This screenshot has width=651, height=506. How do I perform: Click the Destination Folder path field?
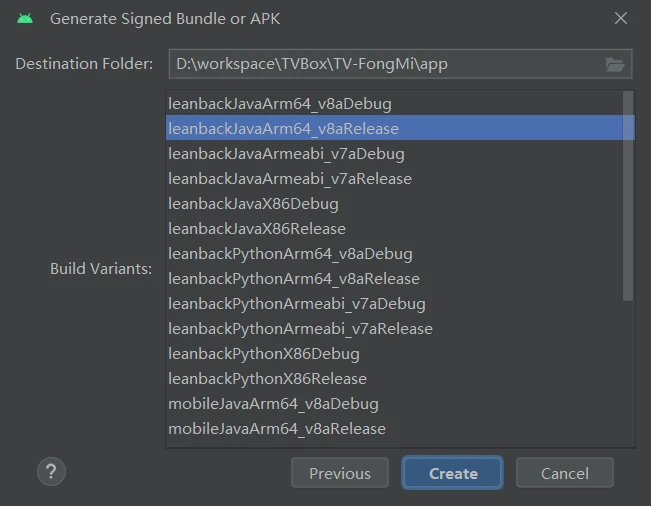click(x=385, y=64)
